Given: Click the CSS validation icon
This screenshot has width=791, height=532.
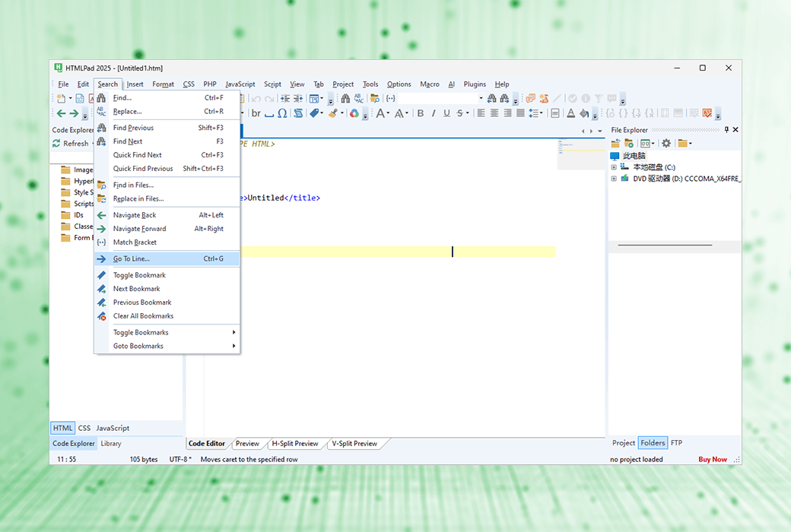Looking at the screenshot, I should click(x=707, y=113).
